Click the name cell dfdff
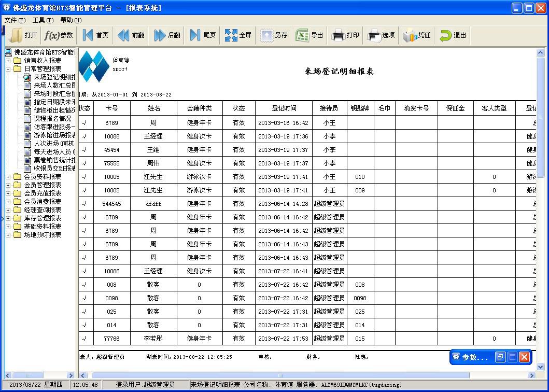 click(153, 204)
